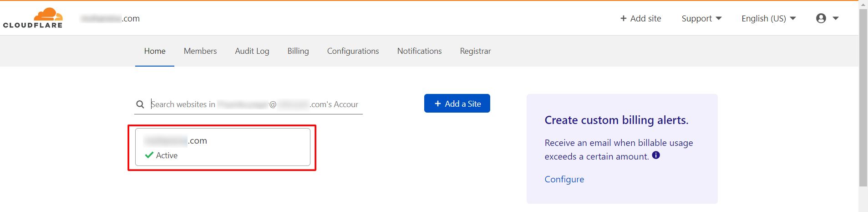Viewport: 868px width, 212px height.
Task: Focus the Search websites input field
Action: pos(255,104)
